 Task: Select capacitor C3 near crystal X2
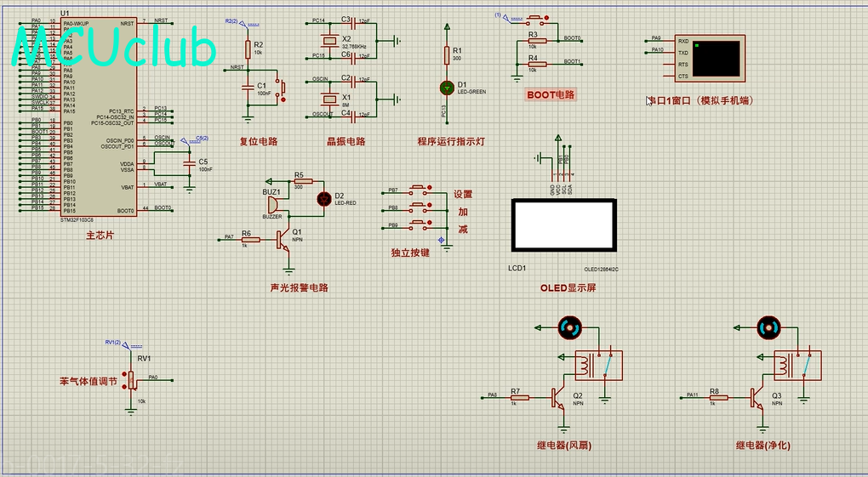click(354, 23)
